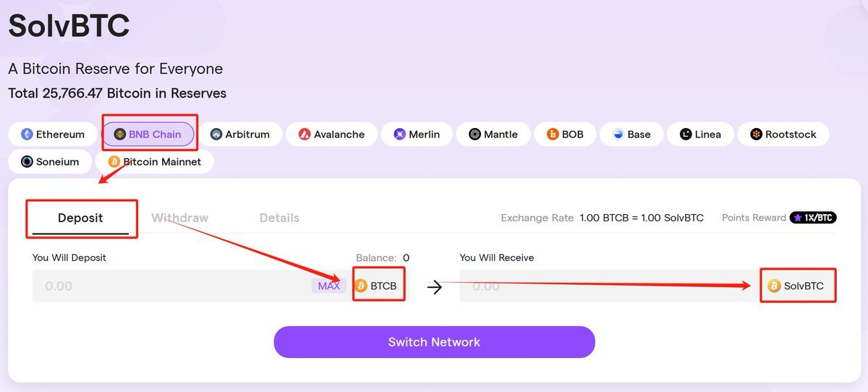The height and width of the screenshot is (392, 868).
Task: Select the Base network pill
Action: coord(631,135)
